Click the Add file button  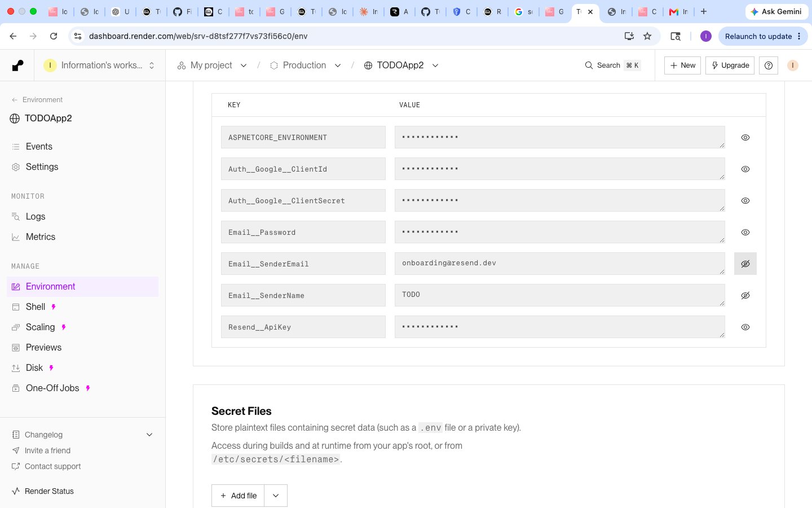coord(238,496)
